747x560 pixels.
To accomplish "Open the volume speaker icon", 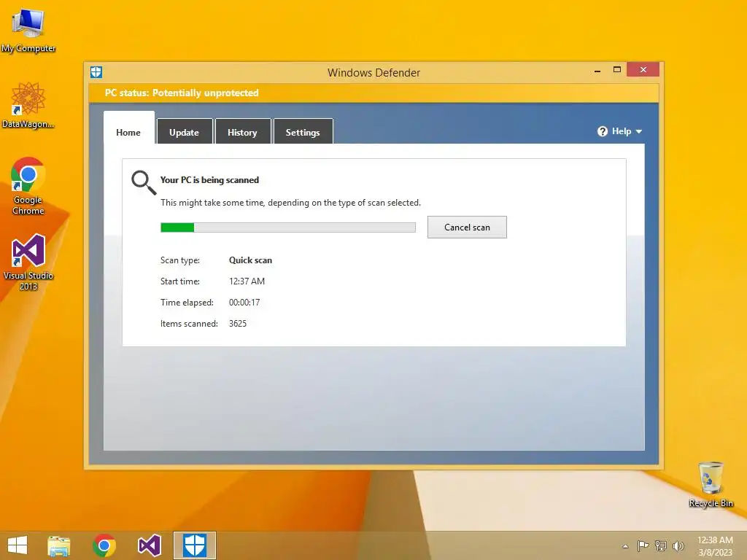I will click(678, 545).
